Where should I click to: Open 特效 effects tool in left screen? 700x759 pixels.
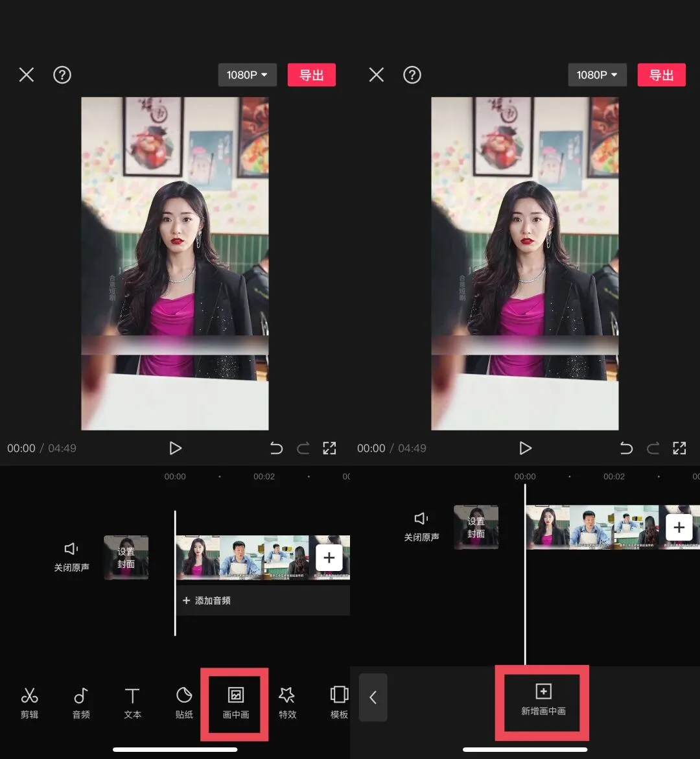pyautogui.click(x=287, y=703)
